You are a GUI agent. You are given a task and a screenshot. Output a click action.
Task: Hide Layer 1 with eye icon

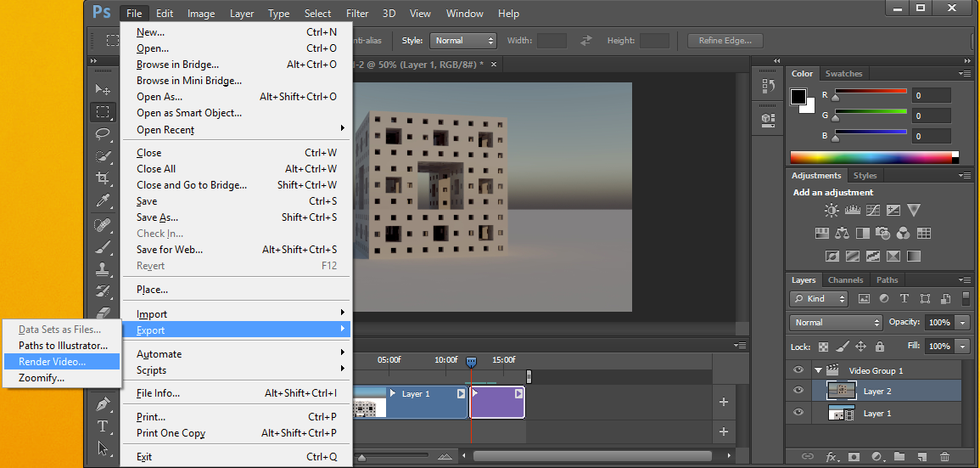click(798, 412)
